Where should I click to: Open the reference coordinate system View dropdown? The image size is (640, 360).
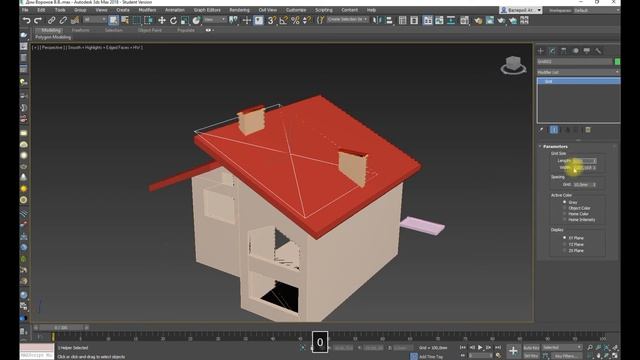pos(215,20)
